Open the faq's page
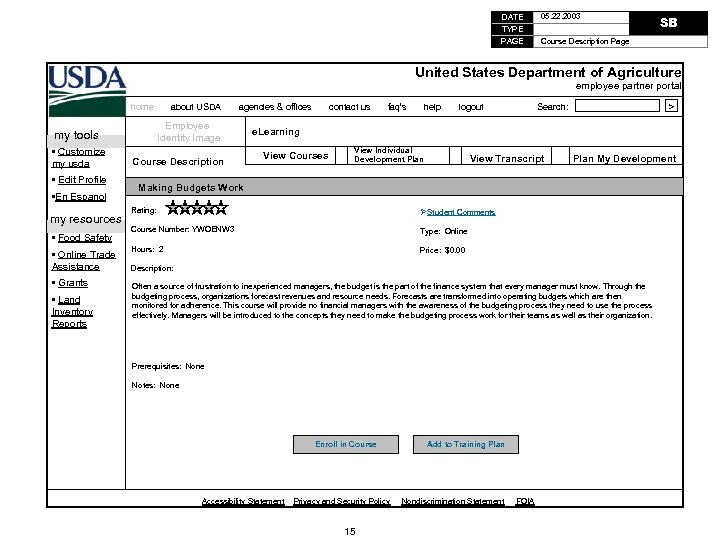 [397, 107]
